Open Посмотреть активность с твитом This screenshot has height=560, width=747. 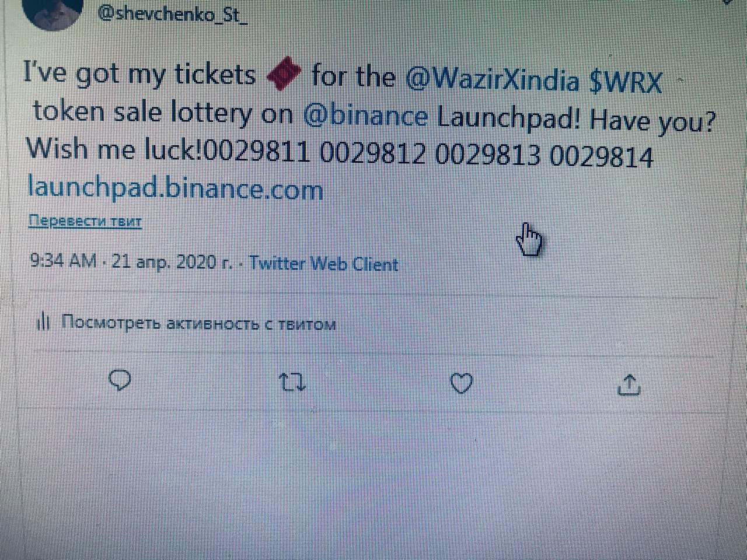coord(198,323)
